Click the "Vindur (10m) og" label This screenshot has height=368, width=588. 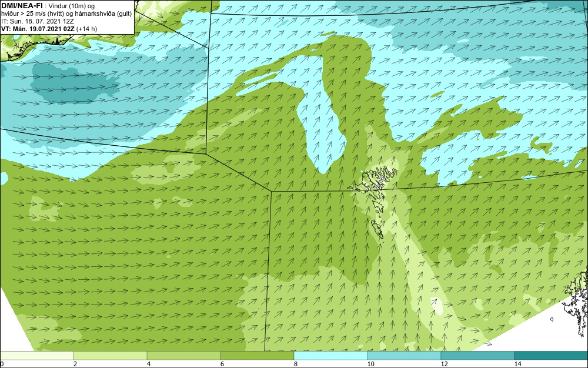point(72,6)
